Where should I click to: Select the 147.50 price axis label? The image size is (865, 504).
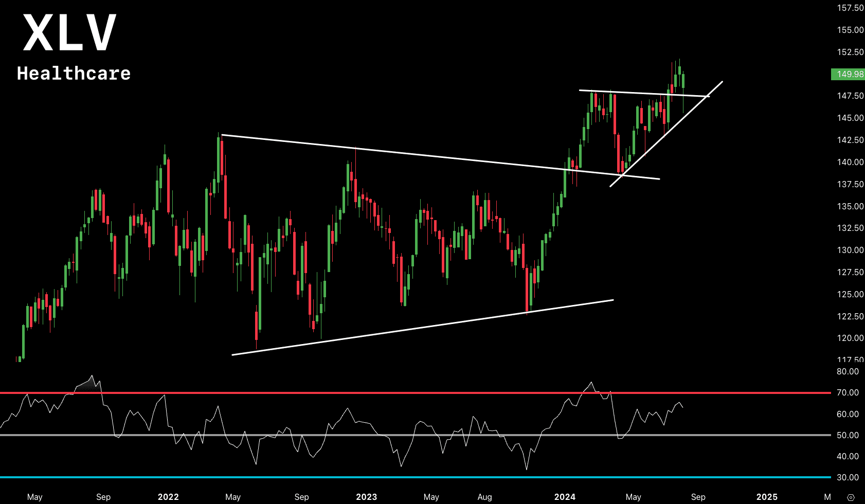850,96
